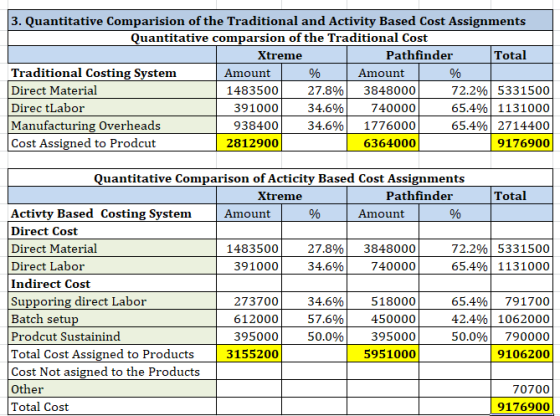Image resolution: width=560 pixels, height=416 pixels.
Task: Click the 'Total Cost' row label
Action: pos(112,406)
